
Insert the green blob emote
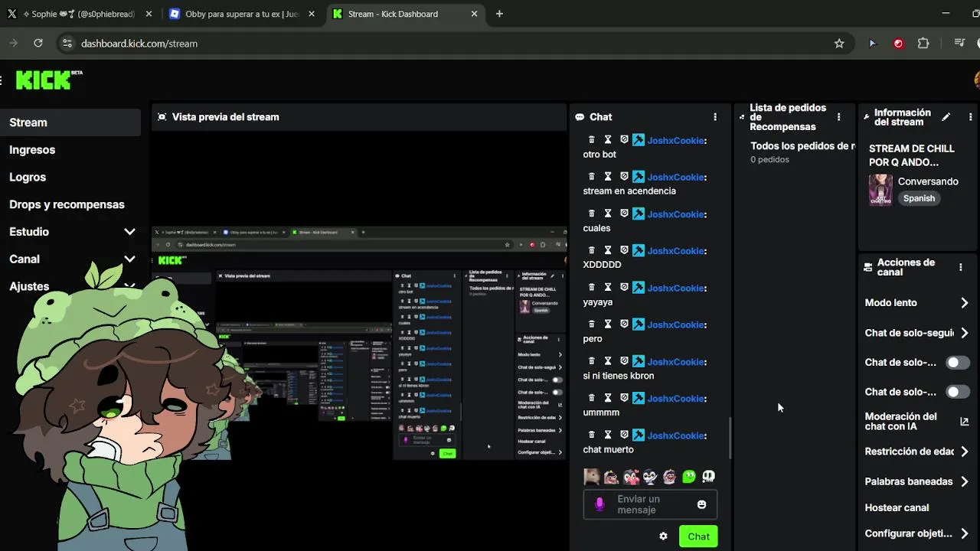coord(689,476)
